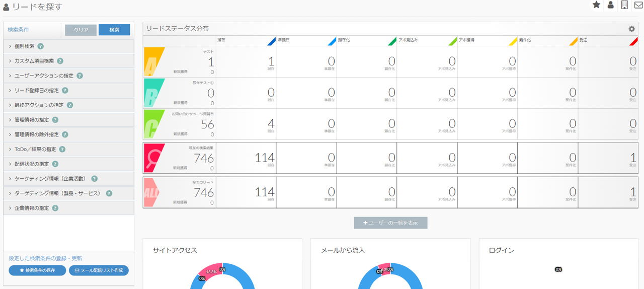Image resolution: width=644 pixels, height=289 pixels.
Task: Click 設定した検索条件の登録・更新 label
Action: [x=45, y=258]
